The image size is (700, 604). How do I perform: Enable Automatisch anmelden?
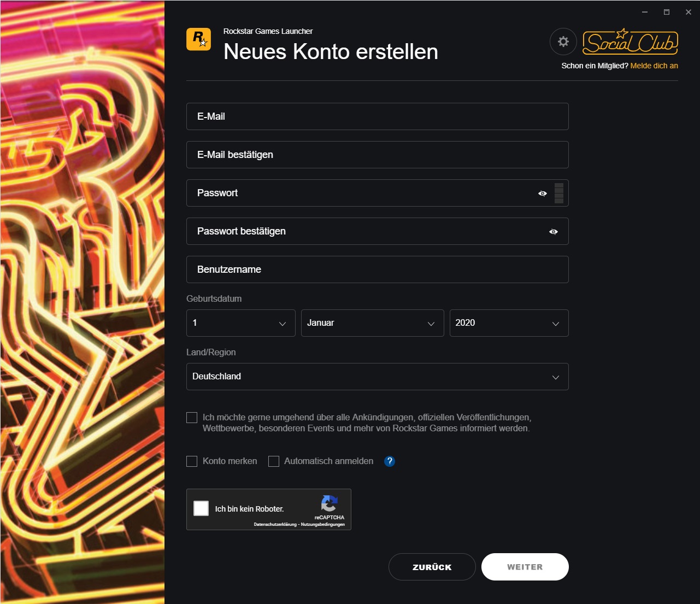(x=274, y=461)
